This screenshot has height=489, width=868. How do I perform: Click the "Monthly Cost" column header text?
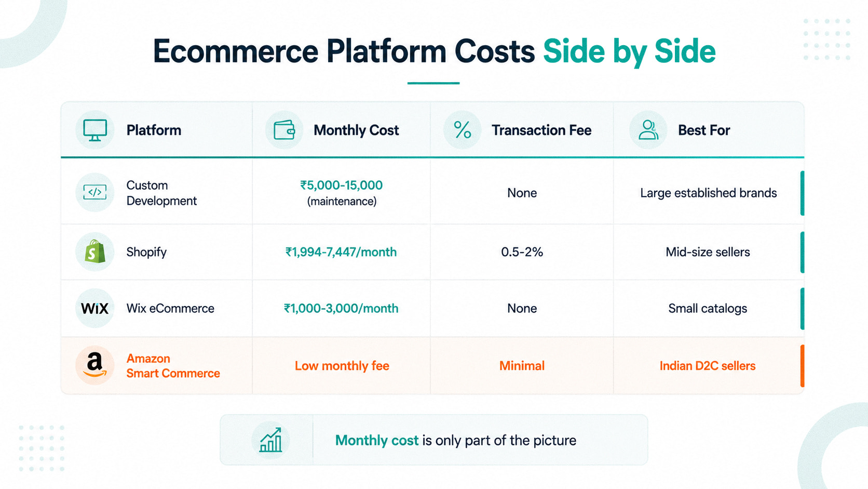click(x=356, y=130)
